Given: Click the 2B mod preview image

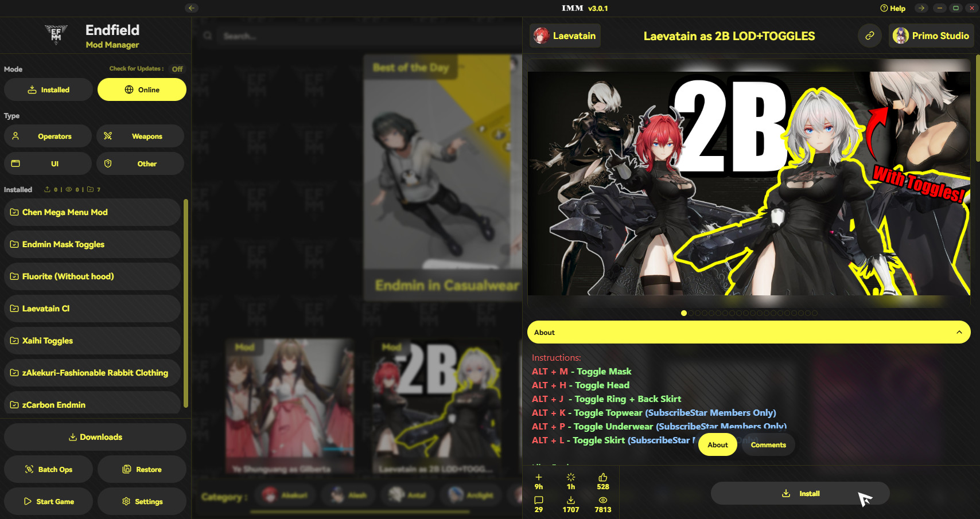Looking at the screenshot, I should 749,184.
